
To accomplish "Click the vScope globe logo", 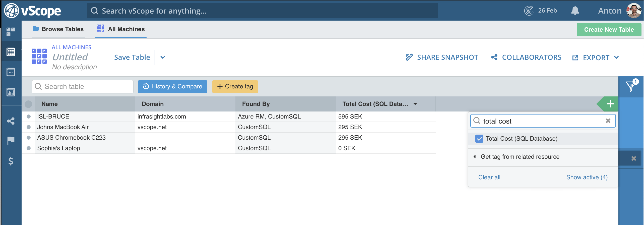I will (12, 11).
